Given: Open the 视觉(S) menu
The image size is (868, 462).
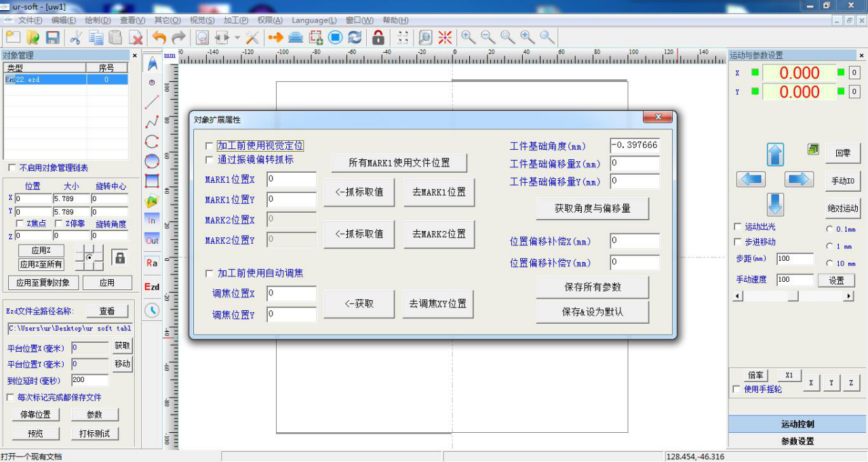Looking at the screenshot, I should pyautogui.click(x=201, y=20).
